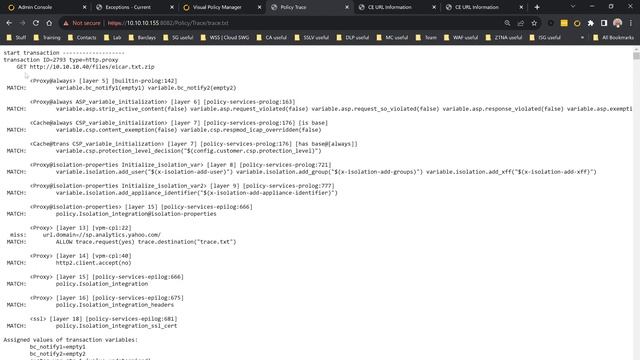Viewport: 640px width, 360px height.
Task: Click the yellow square extension icon
Action: (x=564, y=23)
